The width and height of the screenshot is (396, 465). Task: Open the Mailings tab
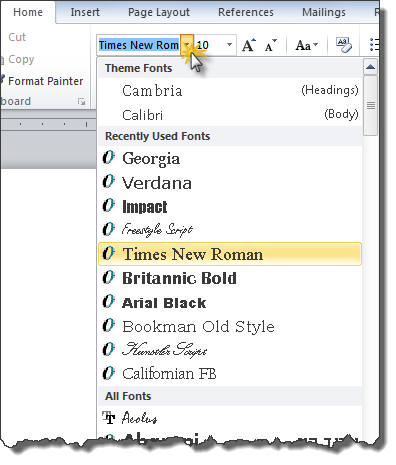(324, 12)
